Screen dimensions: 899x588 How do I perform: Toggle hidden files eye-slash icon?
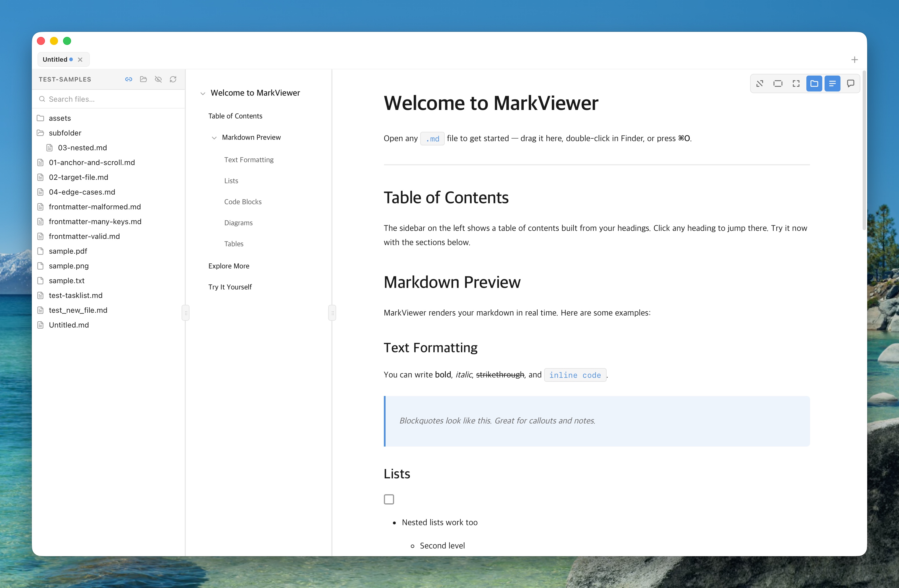click(158, 79)
